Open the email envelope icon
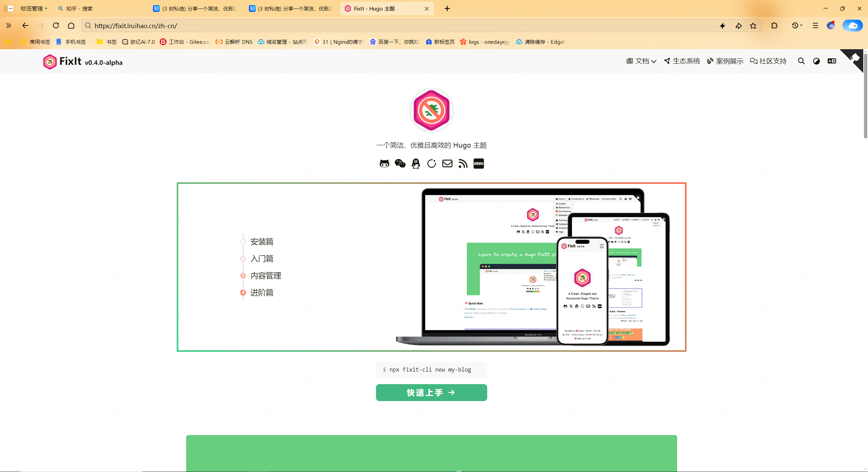Screen dimensions: 868x472 pos(447,164)
